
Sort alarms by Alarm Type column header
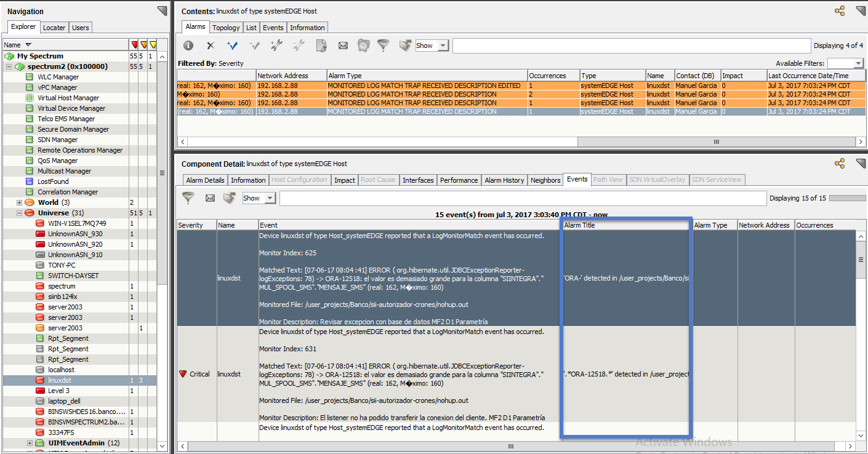coord(427,76)
